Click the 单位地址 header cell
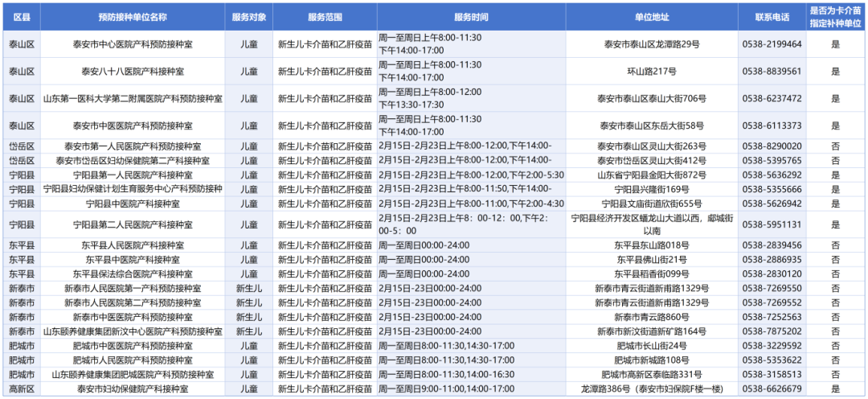 [651, 17]
